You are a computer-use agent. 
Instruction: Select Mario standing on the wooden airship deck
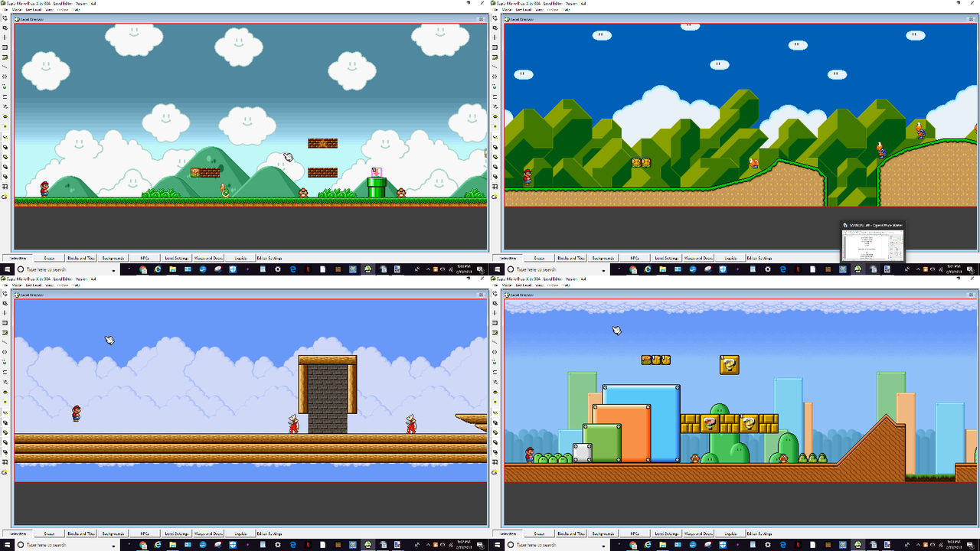[76, 413]
